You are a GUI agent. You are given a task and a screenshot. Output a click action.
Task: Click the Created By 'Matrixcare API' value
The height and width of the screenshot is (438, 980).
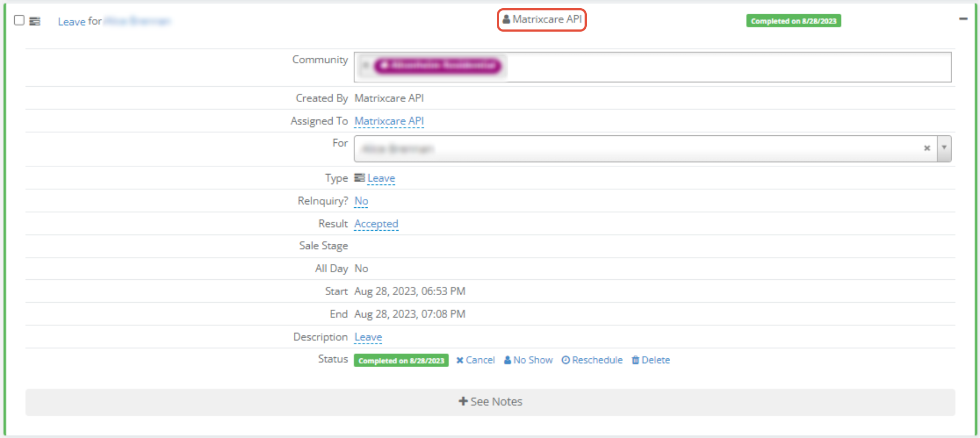click(x=389, y=98)
